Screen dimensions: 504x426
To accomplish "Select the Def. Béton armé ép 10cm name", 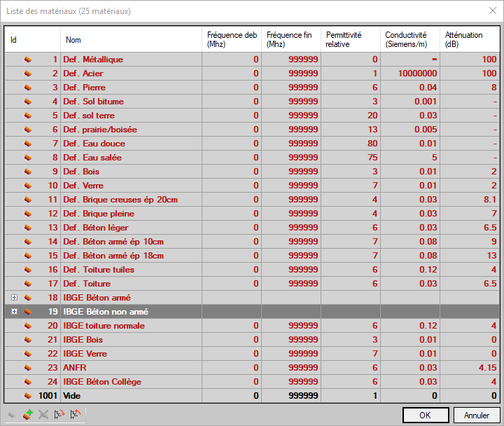I will (x=113, y=242).
